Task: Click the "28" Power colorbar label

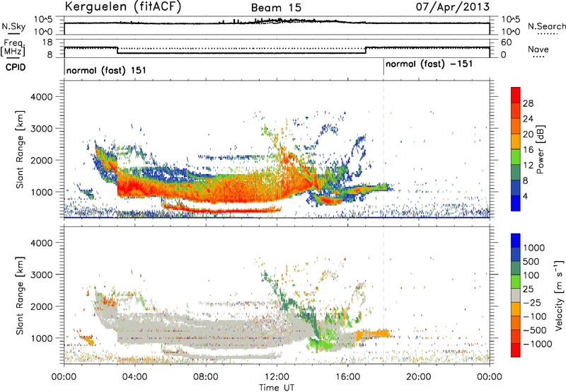Action: point(528,103)
